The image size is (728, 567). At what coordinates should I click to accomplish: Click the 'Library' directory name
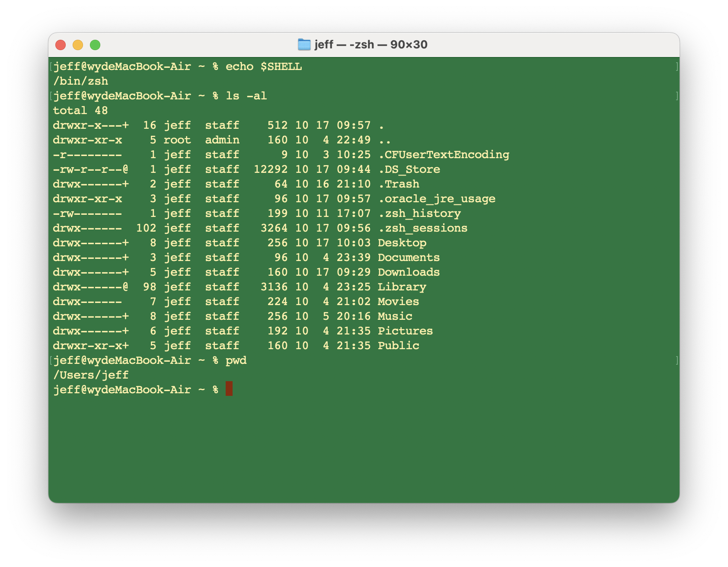(402, 287)
